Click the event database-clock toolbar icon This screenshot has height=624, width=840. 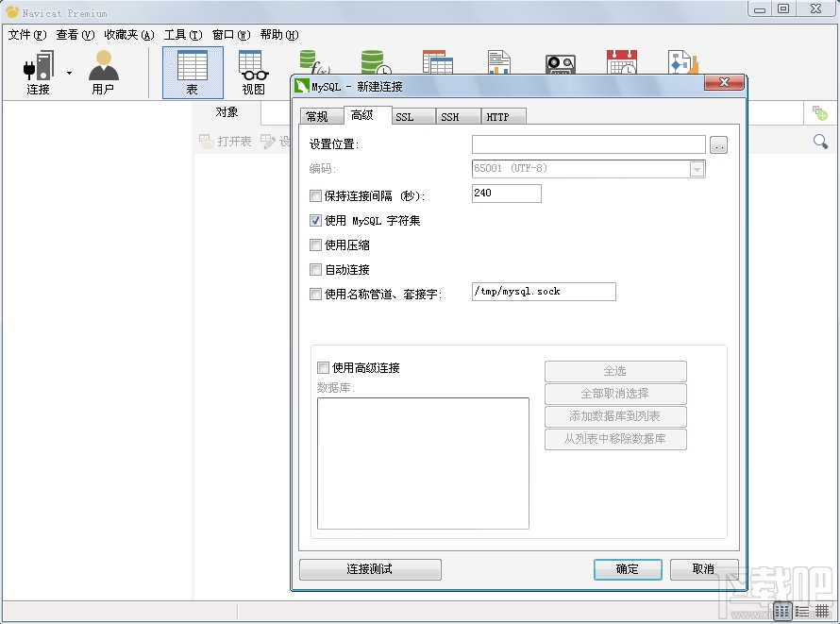(376, 61)
